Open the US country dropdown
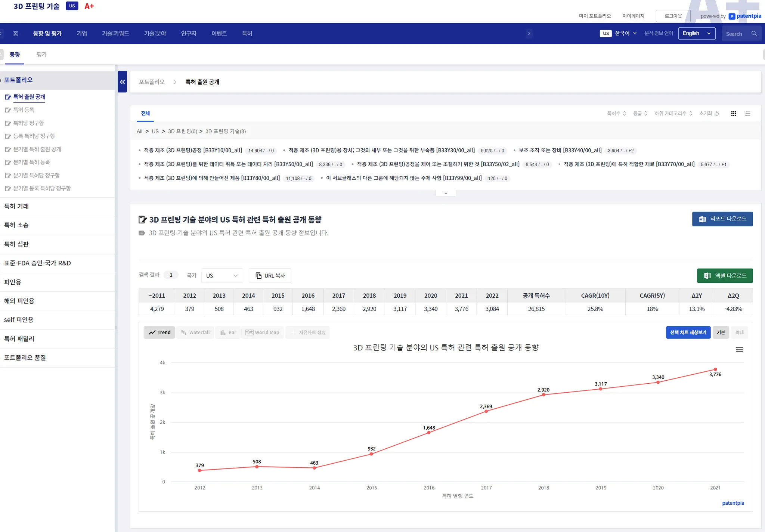This screenshot has height=532, width=765. tap(222, 276)
